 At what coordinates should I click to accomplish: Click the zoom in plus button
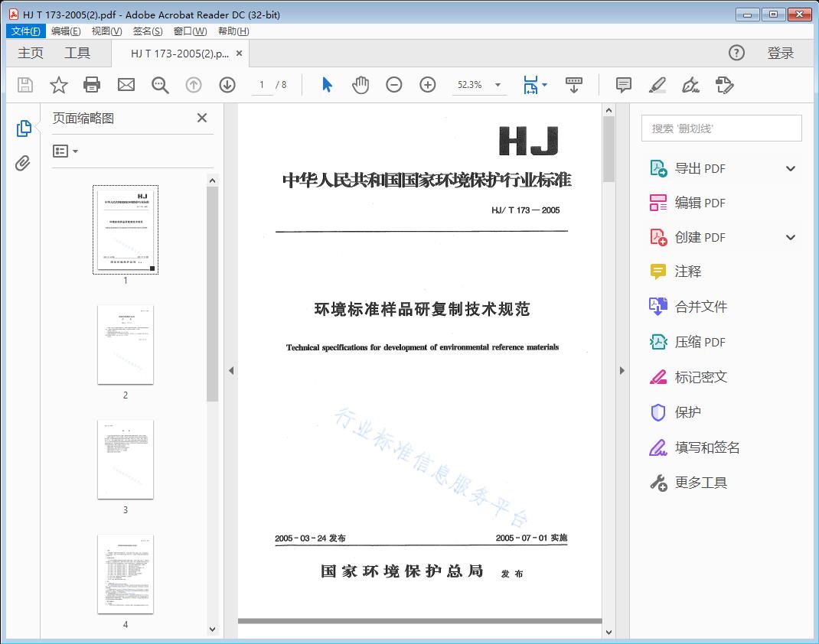(x=428, y=85)
